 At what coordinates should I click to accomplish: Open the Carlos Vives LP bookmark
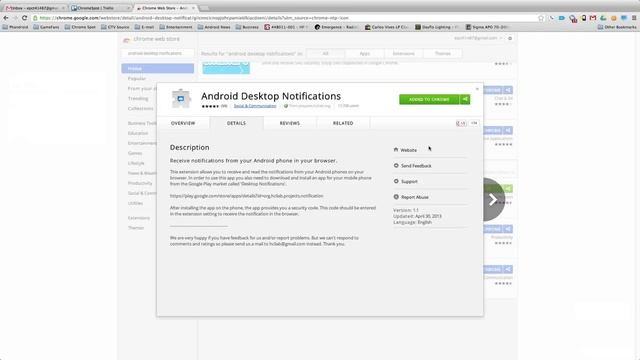coord(387,27)
